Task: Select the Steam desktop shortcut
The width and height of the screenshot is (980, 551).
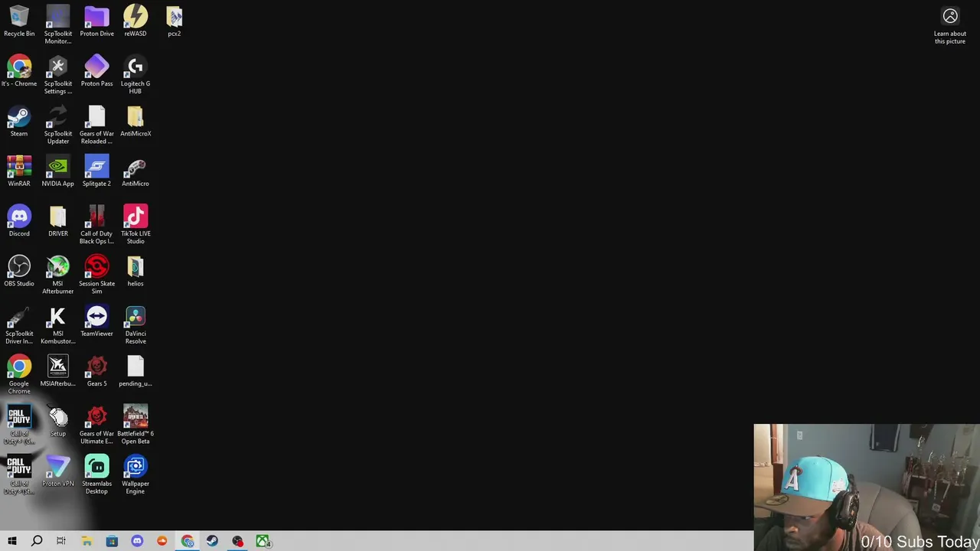Action: click(19, 121)
